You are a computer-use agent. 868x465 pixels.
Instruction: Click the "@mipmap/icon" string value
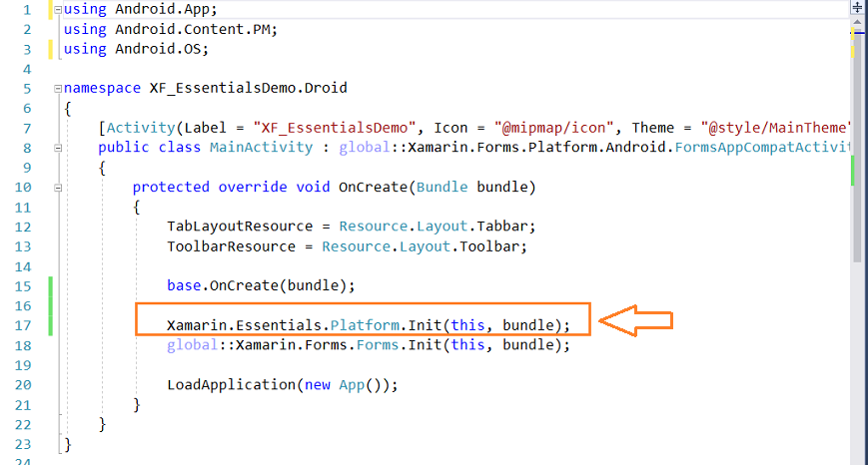(x=553, y=128)
